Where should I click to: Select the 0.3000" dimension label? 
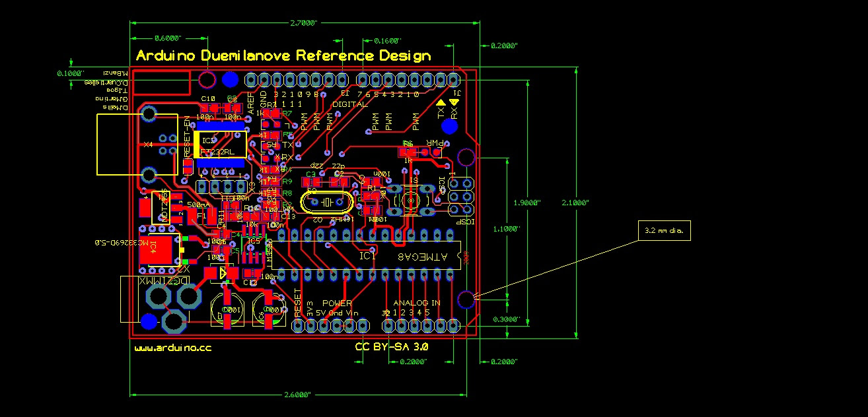[x=507, y=320]
